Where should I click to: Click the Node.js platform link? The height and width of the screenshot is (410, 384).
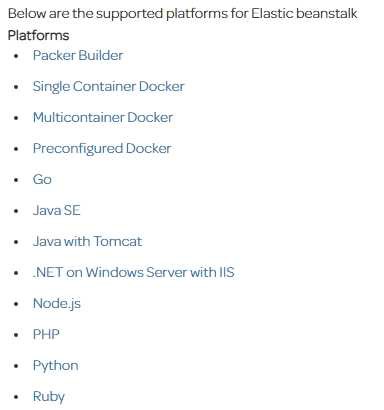tap(57, 304)
